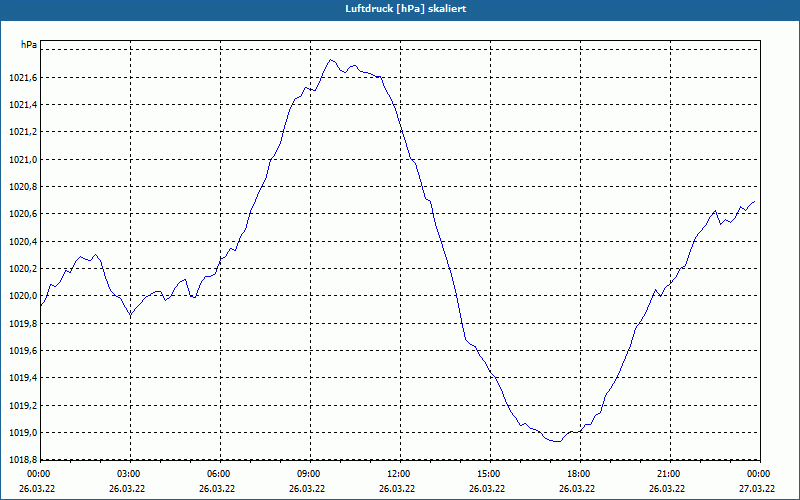Select the 26.03.22 date below 03:00
The height and width of the screenshot is (500, 800).
pyautogui.click(x=127, y=489)
